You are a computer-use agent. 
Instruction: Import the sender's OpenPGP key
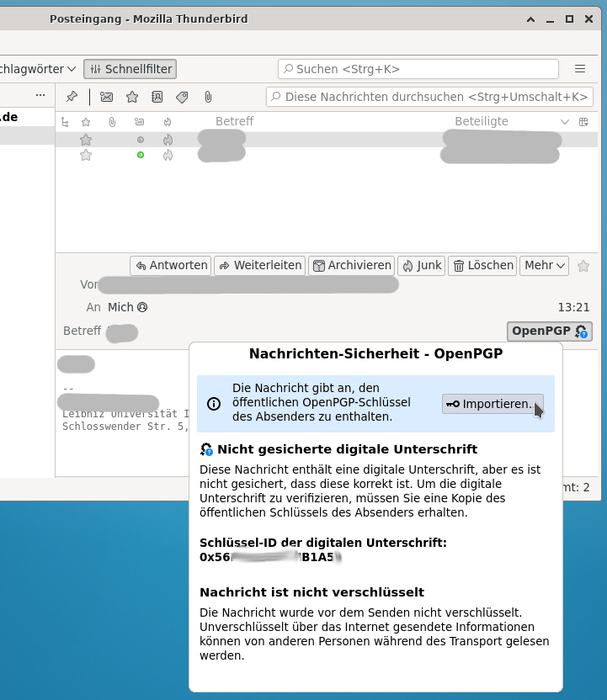coord(493,404)
